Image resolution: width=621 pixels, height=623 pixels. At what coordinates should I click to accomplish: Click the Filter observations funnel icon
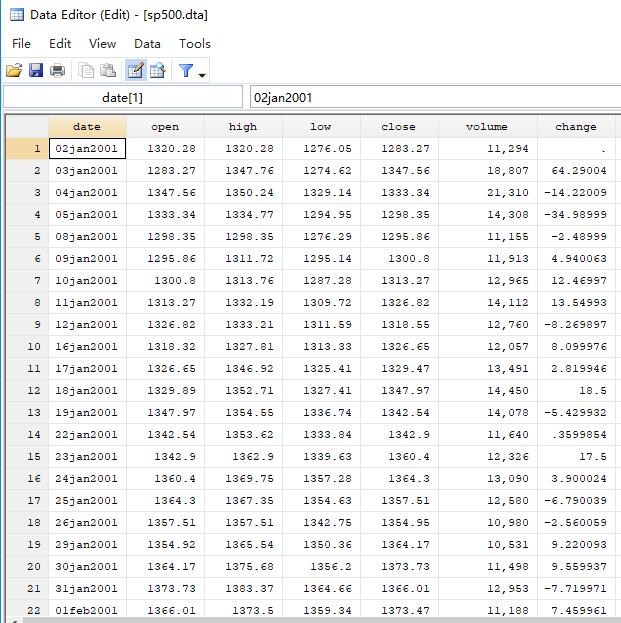[x=186, y=70]
